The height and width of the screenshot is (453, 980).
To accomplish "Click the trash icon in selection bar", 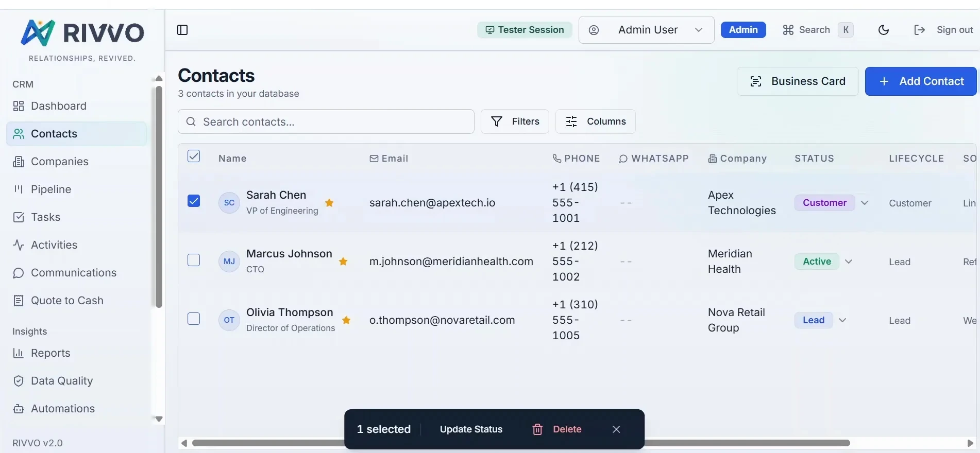I will click(537, 429).
